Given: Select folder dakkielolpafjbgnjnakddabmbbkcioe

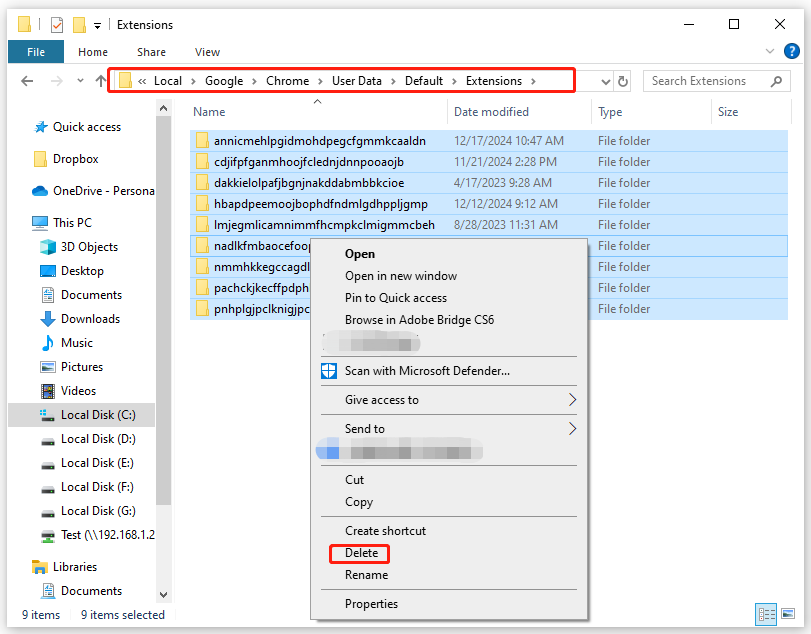Looking at the screenshot, I should [x=489, y=183].
